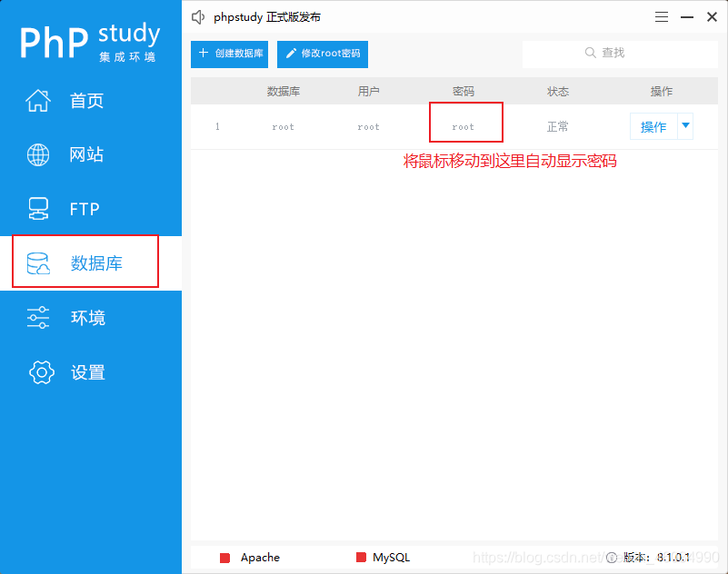Click the Apache status indicator square
Screen dimensions: 728x574
tap(225, 558)
